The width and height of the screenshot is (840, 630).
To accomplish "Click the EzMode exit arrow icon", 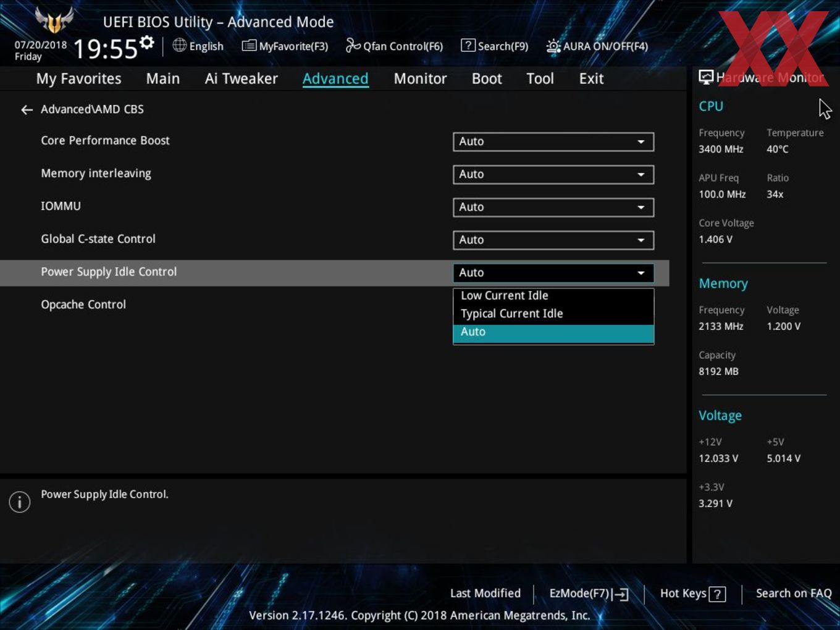I will tap(621, 594).
